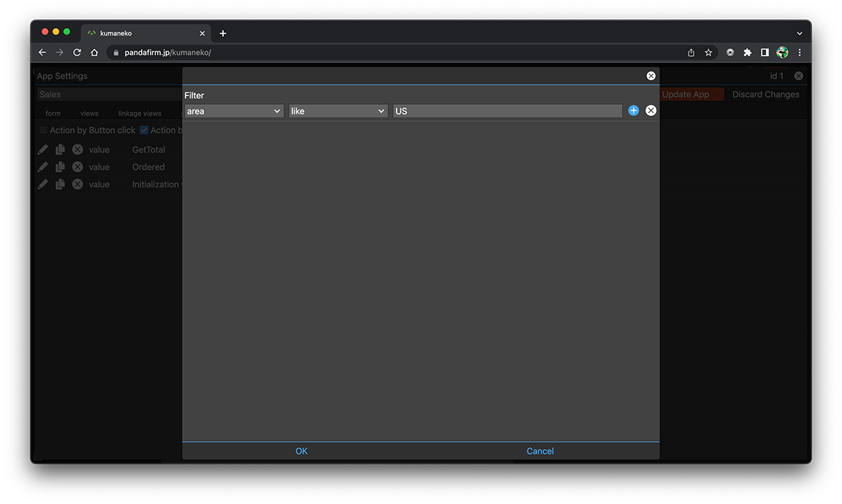Expand the tab search chevron in Chrome
842x504 pixels.
pyautogui.click(x=799, y=33)
